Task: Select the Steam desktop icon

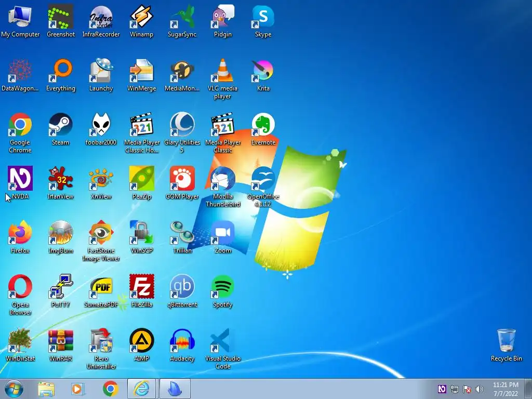Action: point(60,125)
